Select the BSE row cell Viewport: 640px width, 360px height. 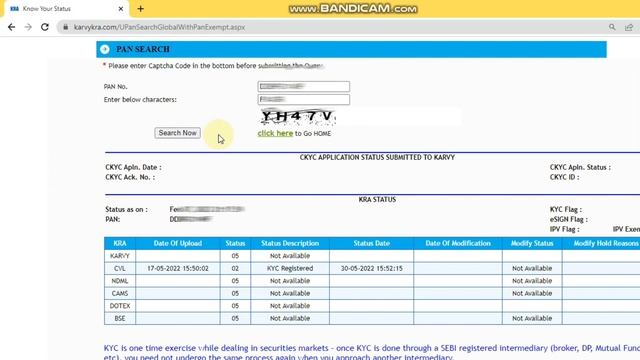point(120,318)
